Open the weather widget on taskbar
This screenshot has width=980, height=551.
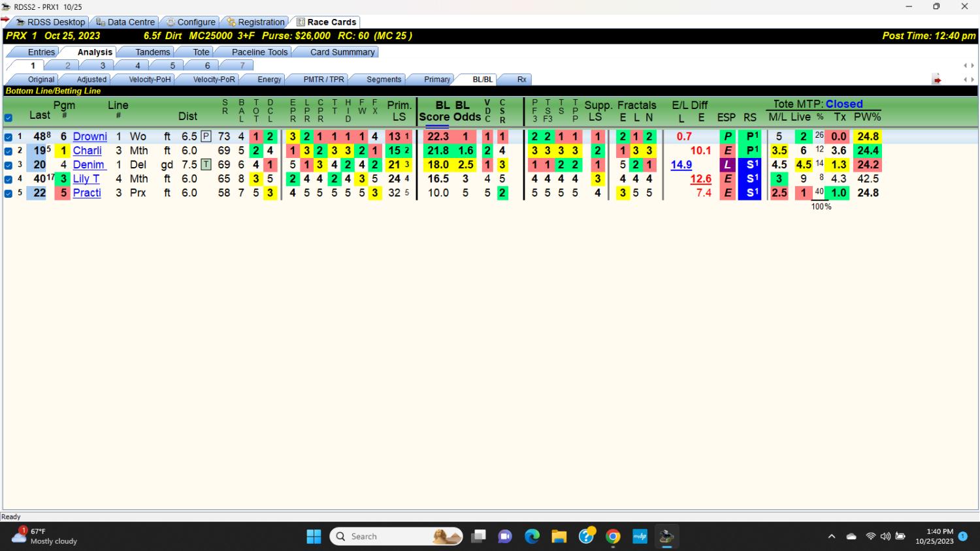[44, 536]
